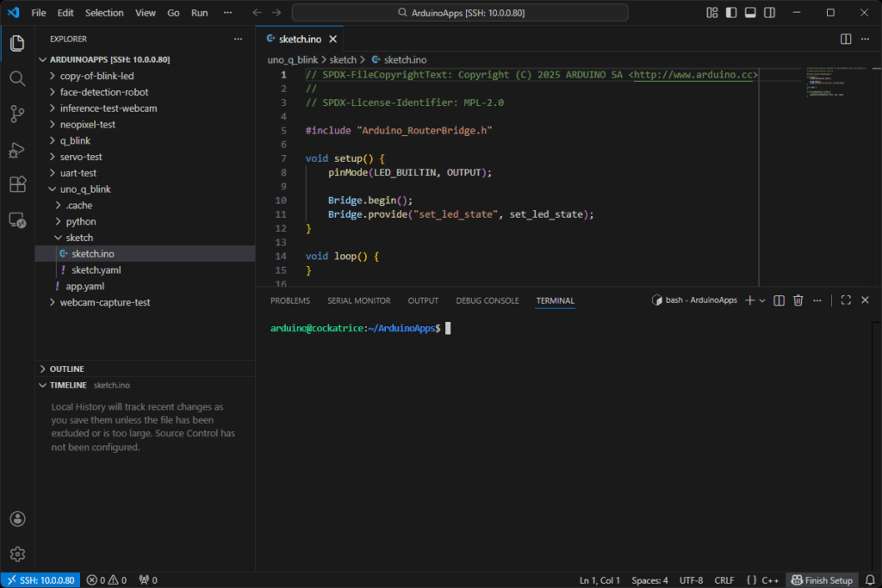Toggle the bottom panel layout button
882x588 pixels.
point(750,13)
